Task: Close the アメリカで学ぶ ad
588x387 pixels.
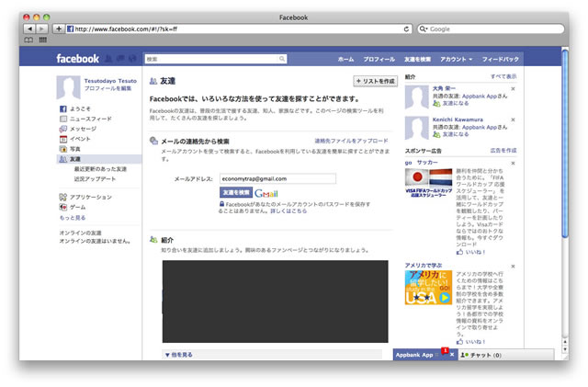Action: (513, 267)
